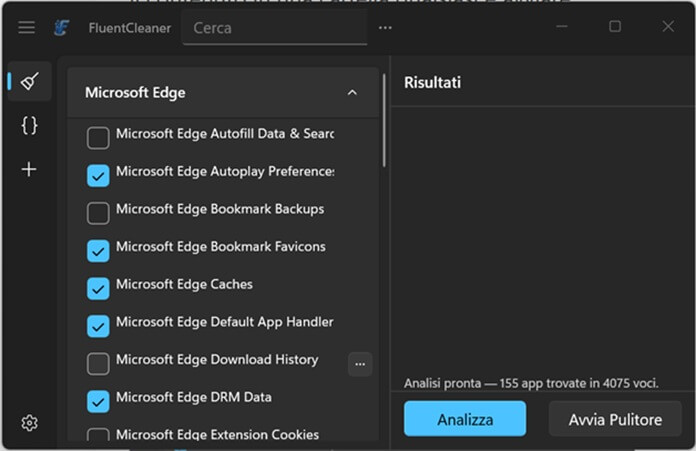Check Microsoft Edge Extension Cookies
Screen dimensions: 696x451
tap(98, 435)
